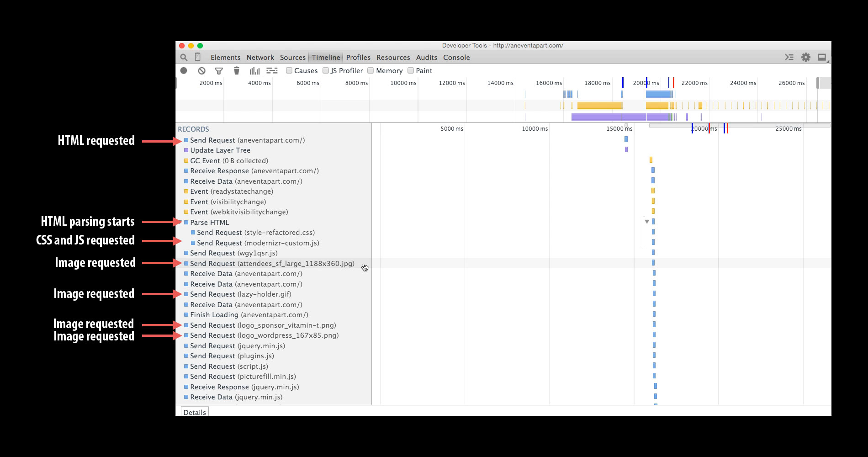868x457 pixels.
Task: Switch to the Network tab
Action: (x=260, y=58)
